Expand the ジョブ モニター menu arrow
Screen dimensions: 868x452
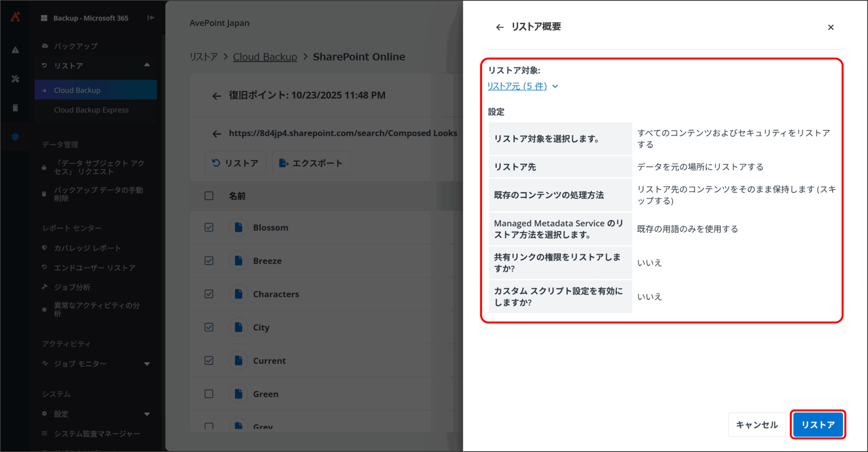coord(147,364)
